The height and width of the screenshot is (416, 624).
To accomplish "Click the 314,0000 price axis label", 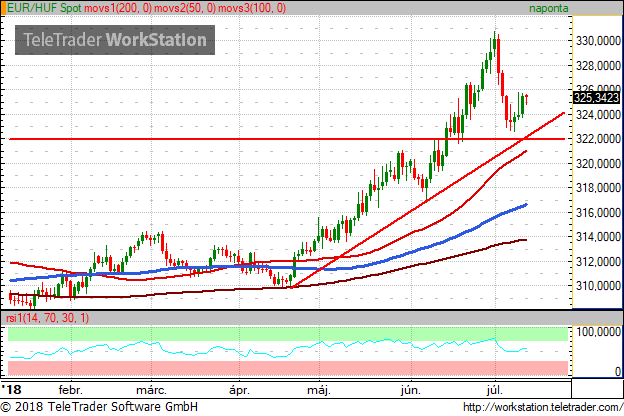I will point(598,237).
